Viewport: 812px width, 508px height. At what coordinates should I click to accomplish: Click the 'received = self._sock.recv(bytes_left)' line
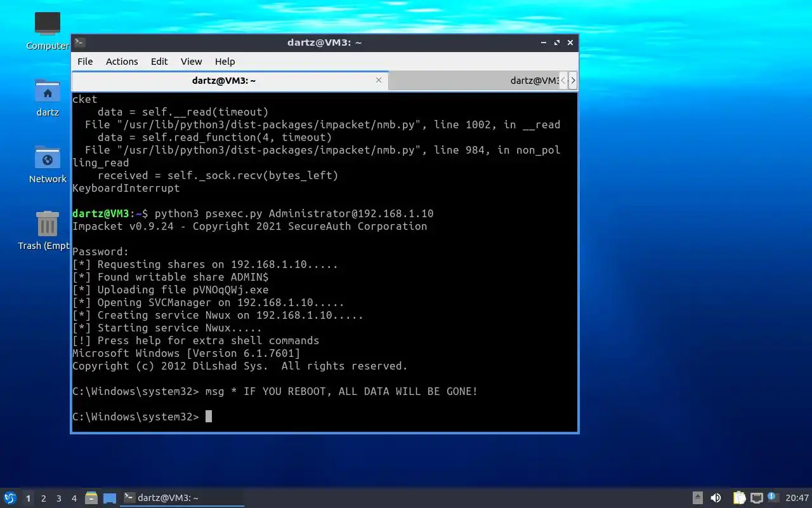coord(218,175)
